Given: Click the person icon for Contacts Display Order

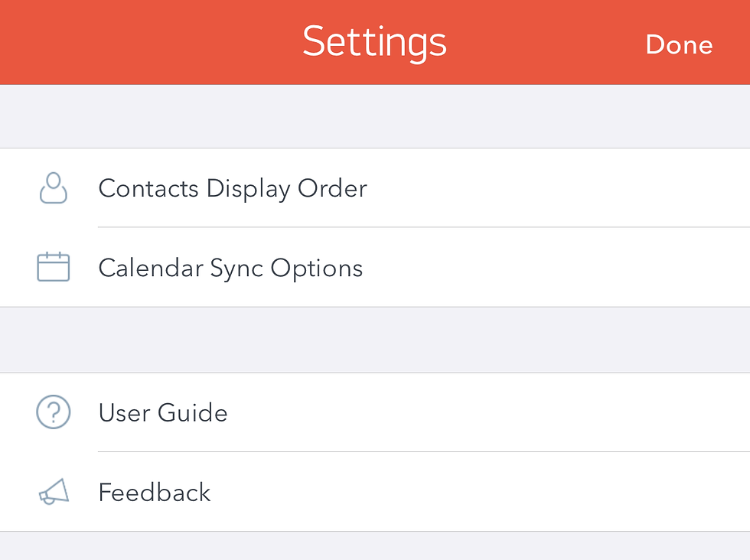Looking at the screenshot, I should [x=53, y=188].
